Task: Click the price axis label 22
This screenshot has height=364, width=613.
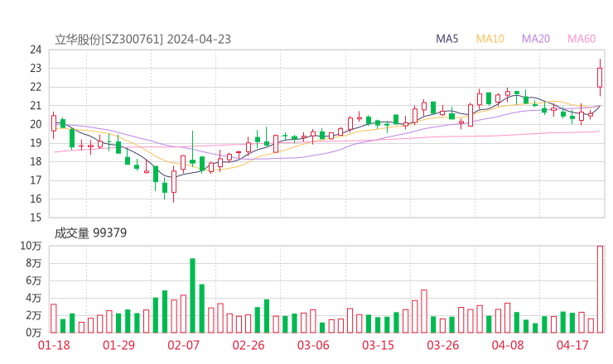Action: tap(36, 87)
